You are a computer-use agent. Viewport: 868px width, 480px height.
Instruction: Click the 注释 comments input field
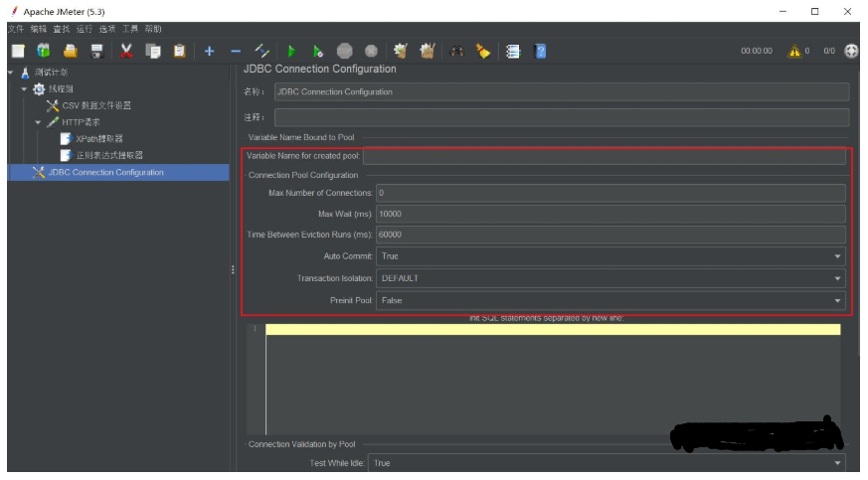(x=562, y=117)
